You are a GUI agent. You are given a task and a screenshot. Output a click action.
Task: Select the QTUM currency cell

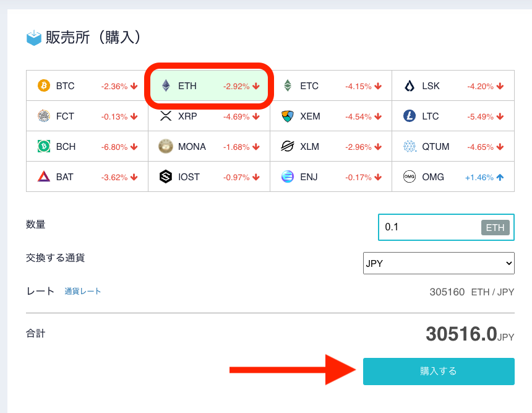[453, 146]
